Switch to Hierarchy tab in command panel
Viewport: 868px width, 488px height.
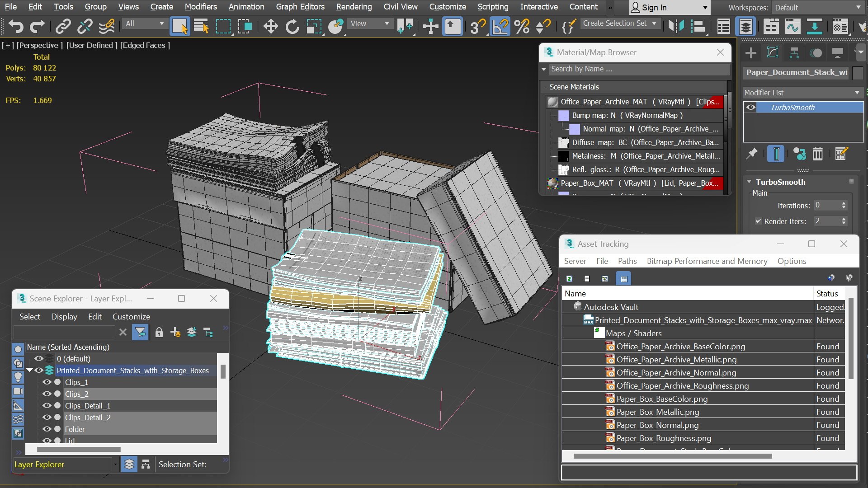pyautogui.click(x=794, y=53)
